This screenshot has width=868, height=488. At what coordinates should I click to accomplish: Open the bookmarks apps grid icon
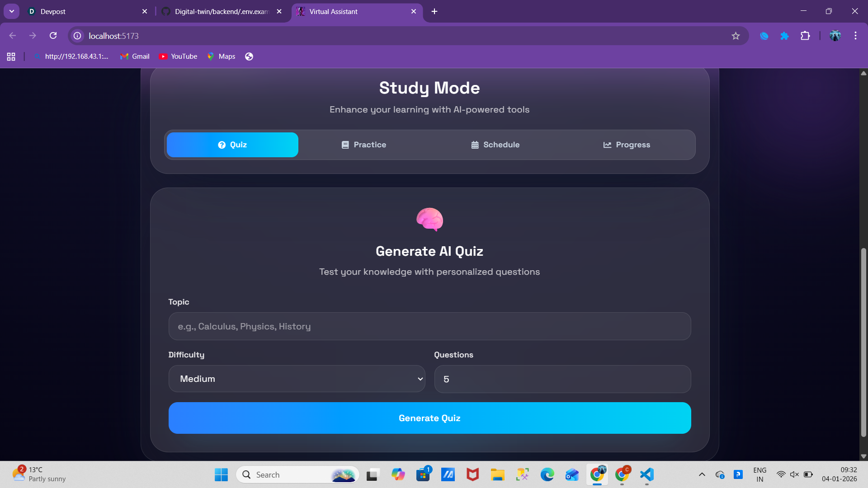tap(11, 56)
